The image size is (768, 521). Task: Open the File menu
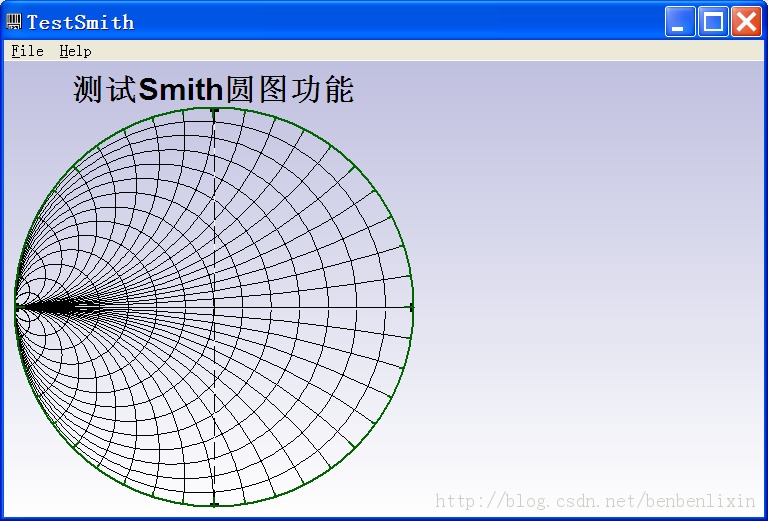coord(27,51)
